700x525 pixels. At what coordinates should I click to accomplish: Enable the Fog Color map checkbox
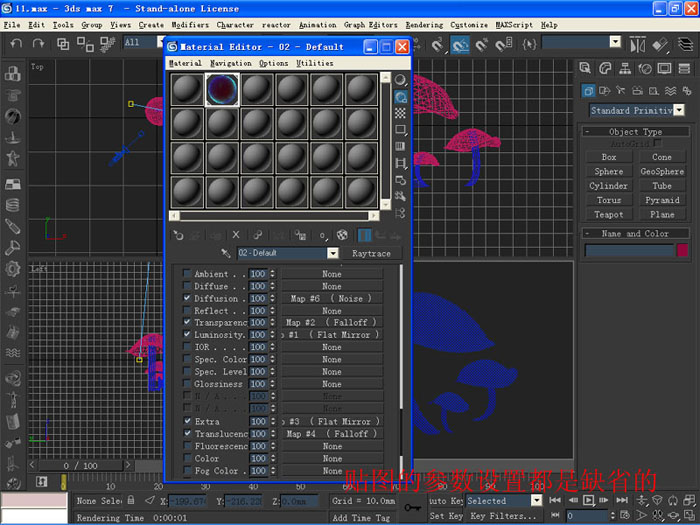[x=188, y=471]
